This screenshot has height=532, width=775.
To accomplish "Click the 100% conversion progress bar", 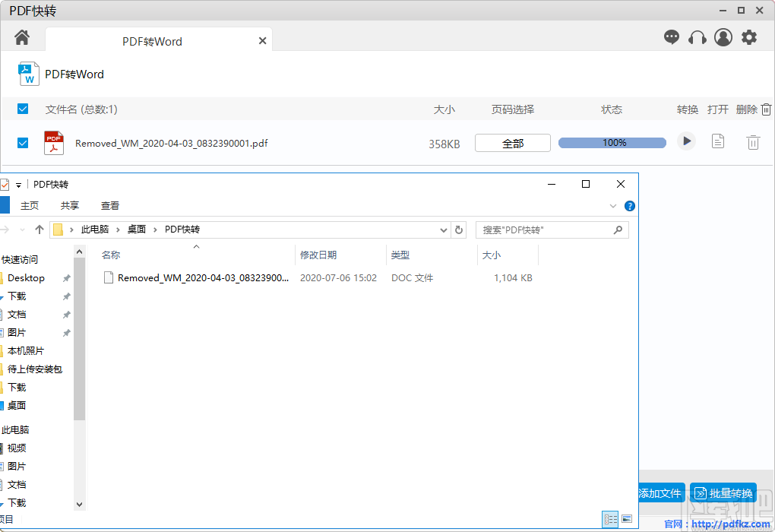I will pyautogui.click(x=612, y=141).
